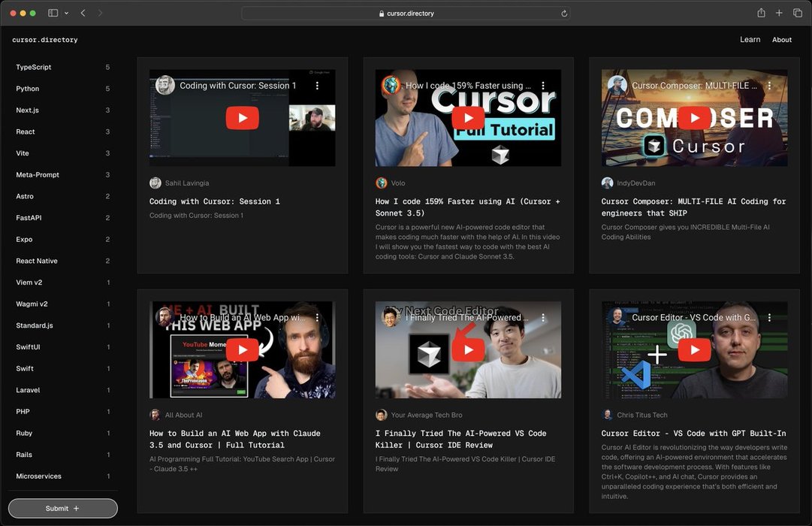Select the Laravel category
The image size is (812, 526).
click(62, 390)
